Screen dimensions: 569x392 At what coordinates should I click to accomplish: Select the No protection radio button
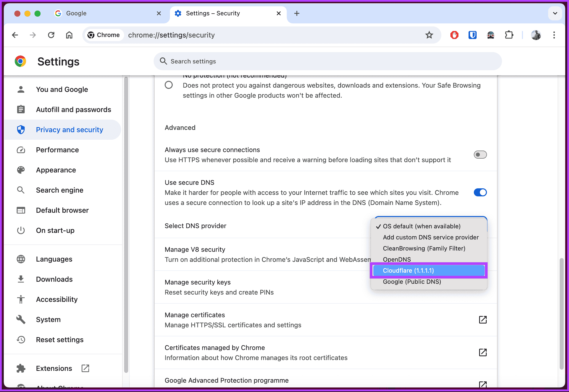pyautogui.click(x=169, y=85)
